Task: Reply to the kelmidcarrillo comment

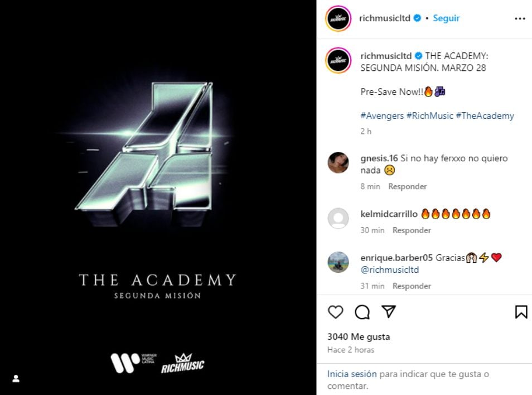Action: pos(412,230)
